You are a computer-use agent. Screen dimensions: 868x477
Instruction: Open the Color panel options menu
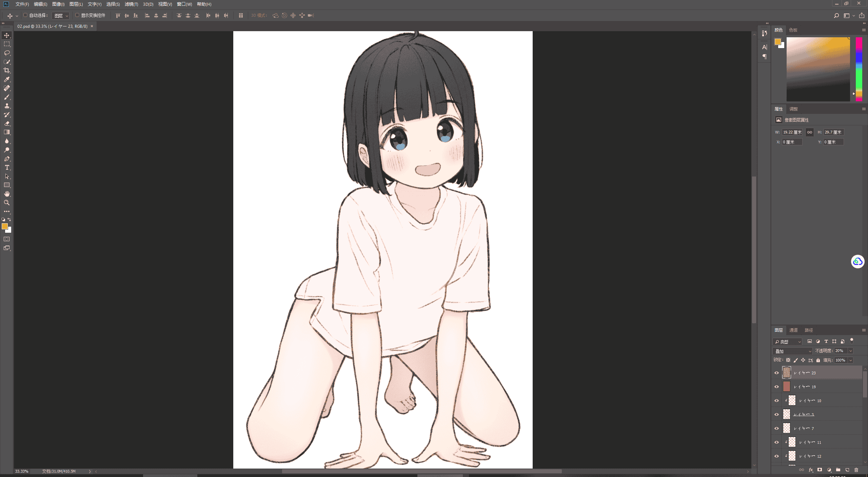click(x=864, y=30)
